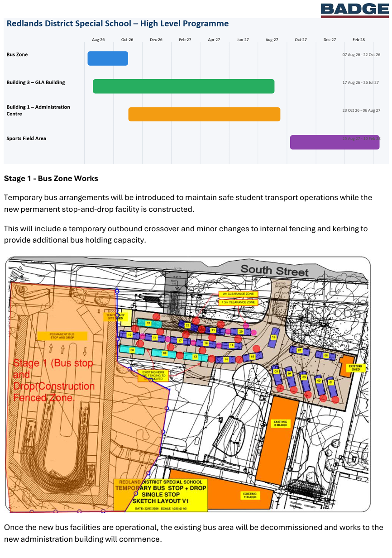
Task: Select the purple Sports Field Area bar
Action: tap(335, 142)
